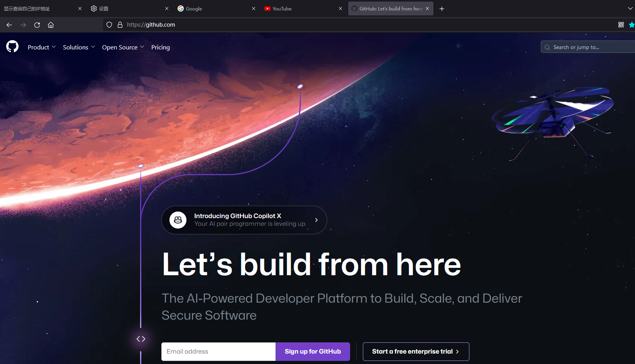Click the blue bookmark star icon

[x=632, y=25]
